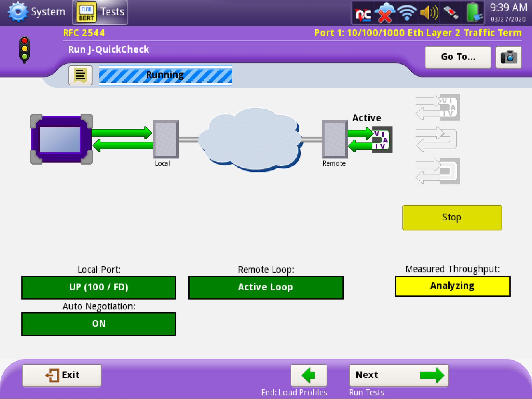Click the Auto Negotiation ON indicator
This screenshot has height=399, width=532.
[99, 324]
